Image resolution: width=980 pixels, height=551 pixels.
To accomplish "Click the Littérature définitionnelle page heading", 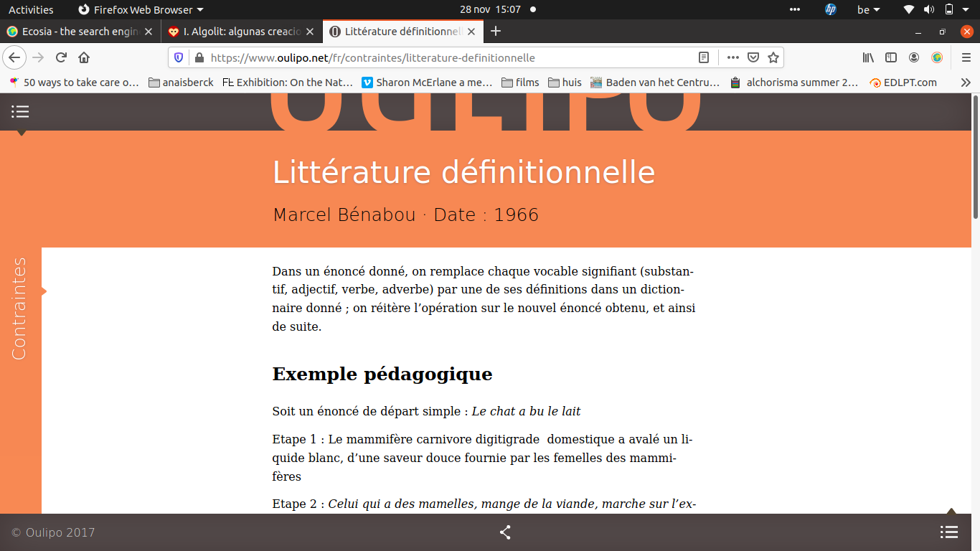I will [463, 173].
